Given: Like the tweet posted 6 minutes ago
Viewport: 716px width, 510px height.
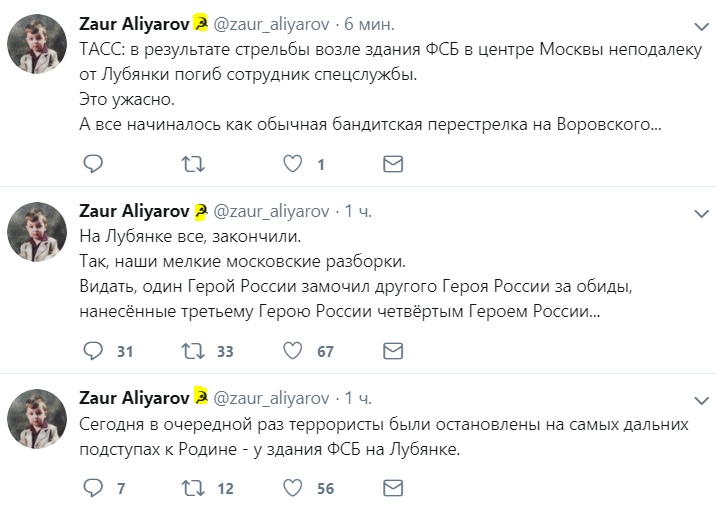Looking at the screenshot, I should 294,164.
